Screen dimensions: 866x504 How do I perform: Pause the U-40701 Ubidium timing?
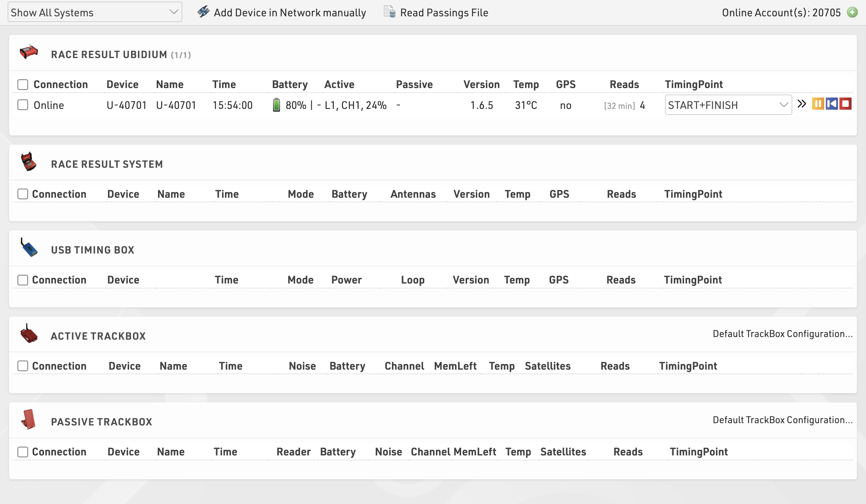point(818,104)
